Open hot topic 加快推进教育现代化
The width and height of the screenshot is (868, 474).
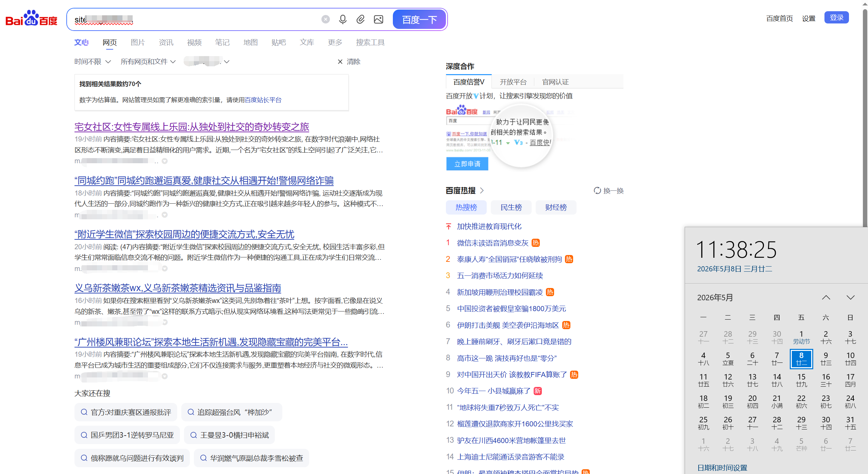click(x=489, y=226)
